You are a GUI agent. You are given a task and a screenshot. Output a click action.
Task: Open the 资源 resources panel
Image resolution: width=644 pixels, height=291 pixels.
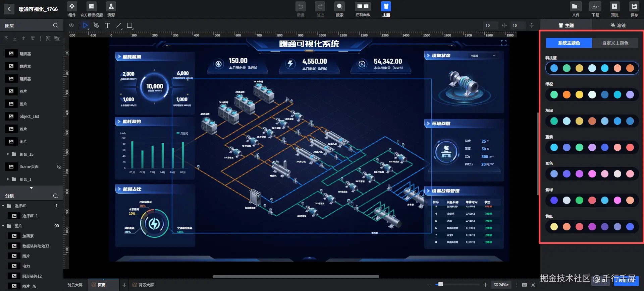tap(111, 9)
